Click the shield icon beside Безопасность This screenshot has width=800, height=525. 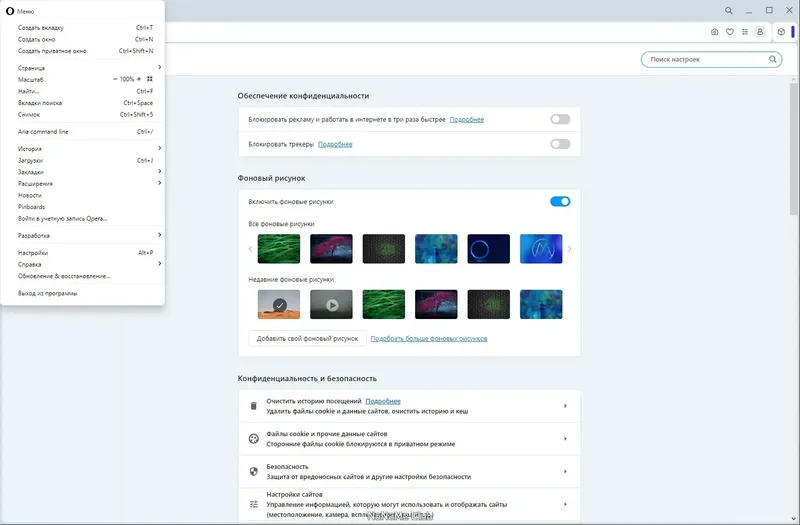(x=254, y=471)
